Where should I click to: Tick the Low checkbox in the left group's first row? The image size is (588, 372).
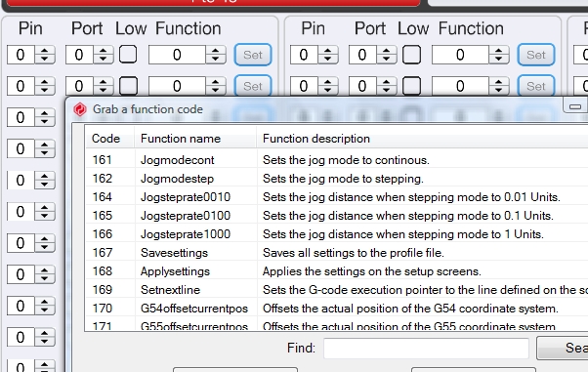pyautogui.click(x=128, y=55)
